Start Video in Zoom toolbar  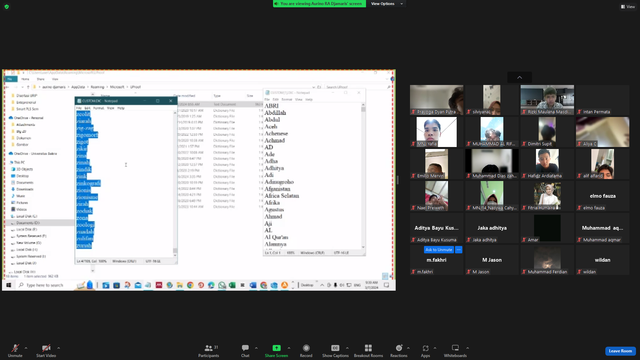coord(46,350)
